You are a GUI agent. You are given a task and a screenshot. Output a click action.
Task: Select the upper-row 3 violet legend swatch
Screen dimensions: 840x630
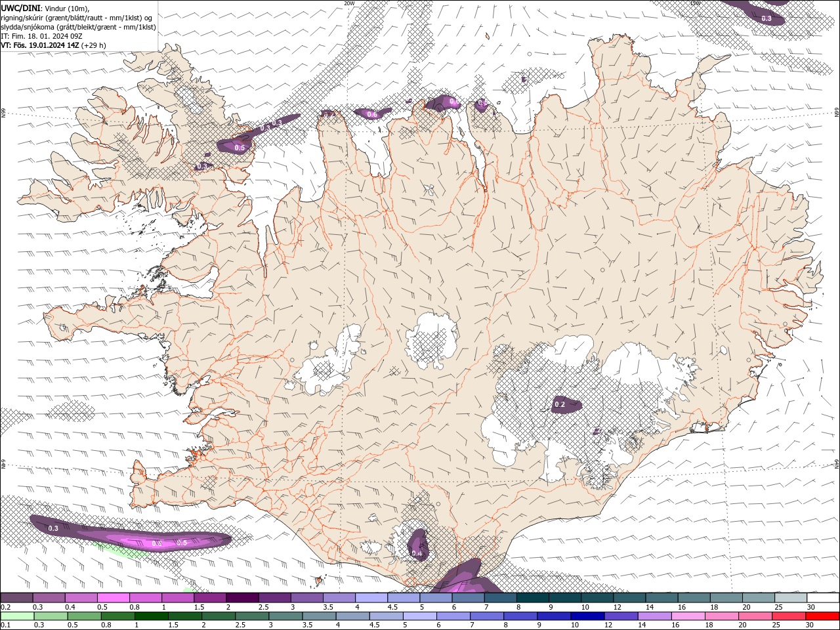(x=307, y=598)
